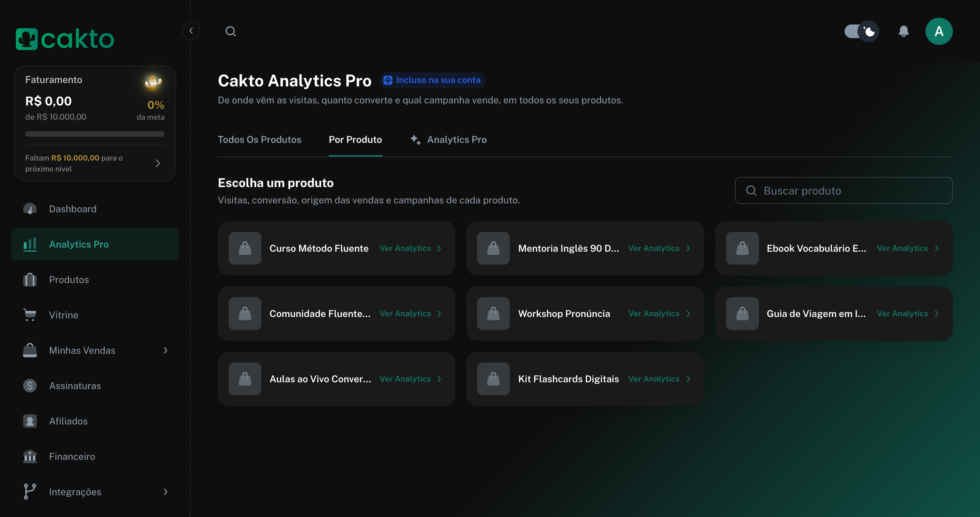Screen dimensions: 980x517
Task: Collapse the sidebar with the arrow button
Action: (x=191, y=31)
